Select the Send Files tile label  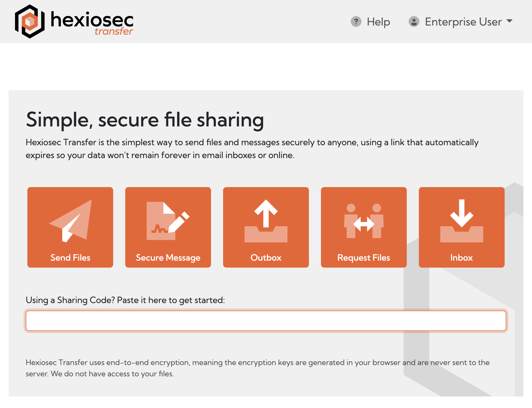point(70,258)
